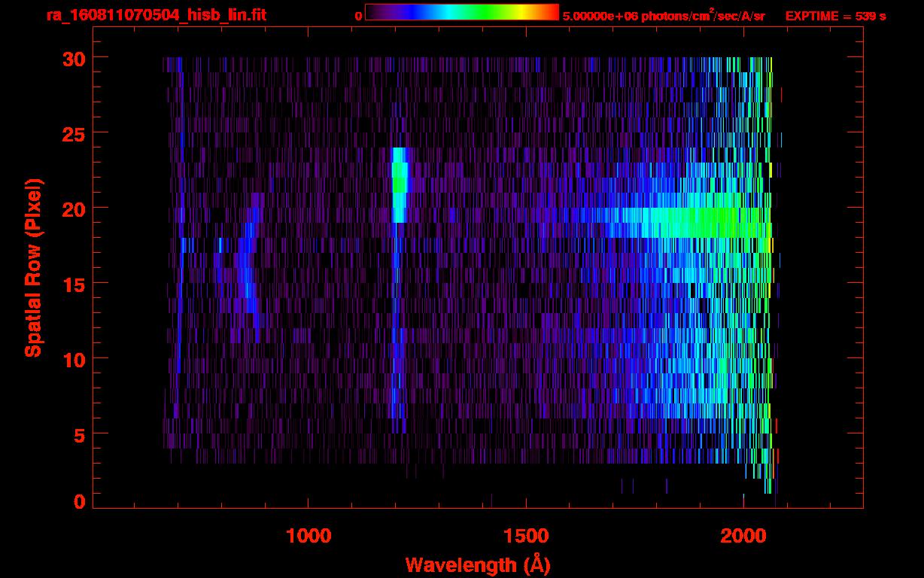924x578 pixels.
Task: Click the colorbar minimum label 0
Action: [x=358, y=16]
